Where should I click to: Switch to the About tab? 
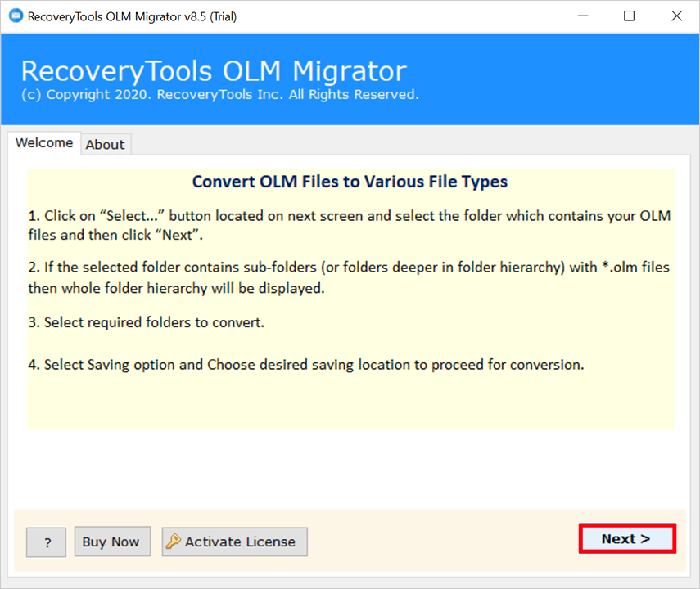(106, 144)
